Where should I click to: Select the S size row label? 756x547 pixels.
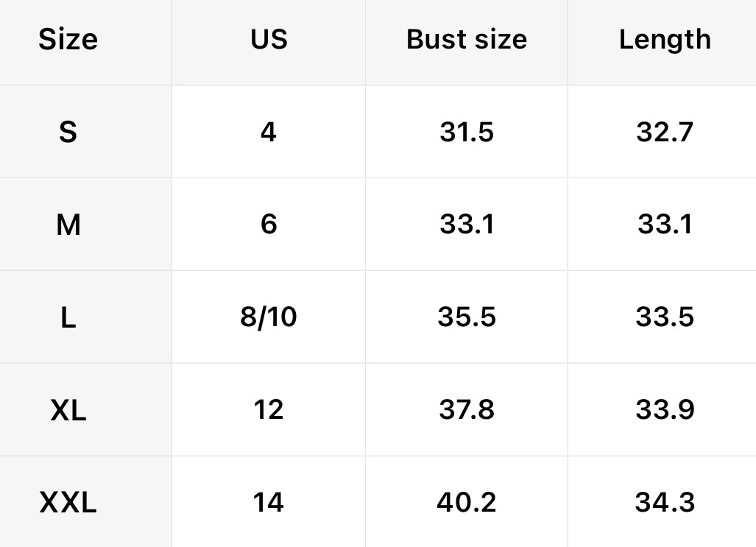pos(68,133)
